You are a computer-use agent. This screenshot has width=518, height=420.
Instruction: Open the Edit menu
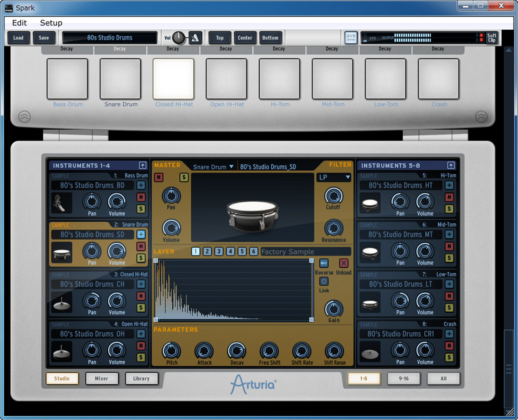pos(19,23)
